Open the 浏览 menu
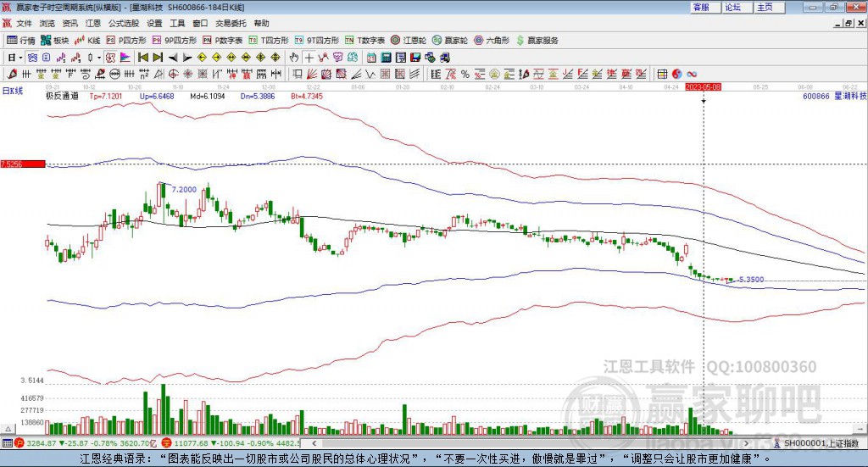This screenshot has height=467, width=868. (x=47, y=23)
